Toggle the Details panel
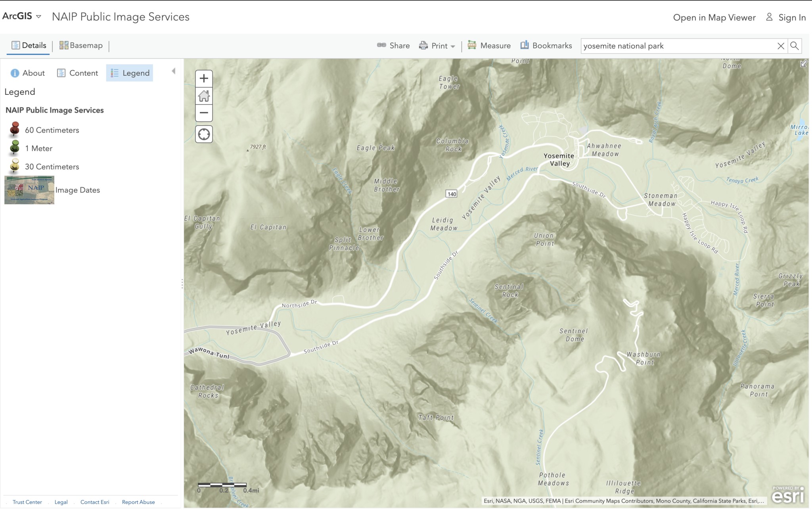Image resolution: width=812 pixels, height=510 pixels. pyautogui.click(x=29, y=46)
